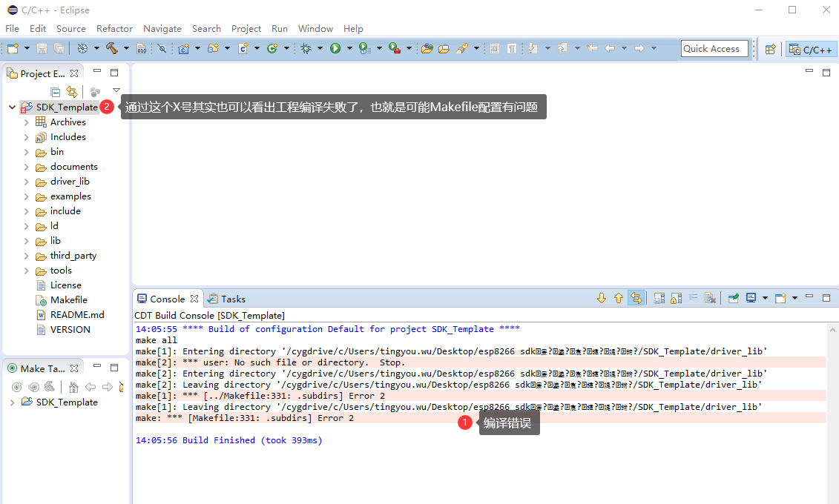Image resolution: width=839 pixels, height=504 pixels.
Task: Open Element in Binary toolbar icon
Action: tap(141, 48)
